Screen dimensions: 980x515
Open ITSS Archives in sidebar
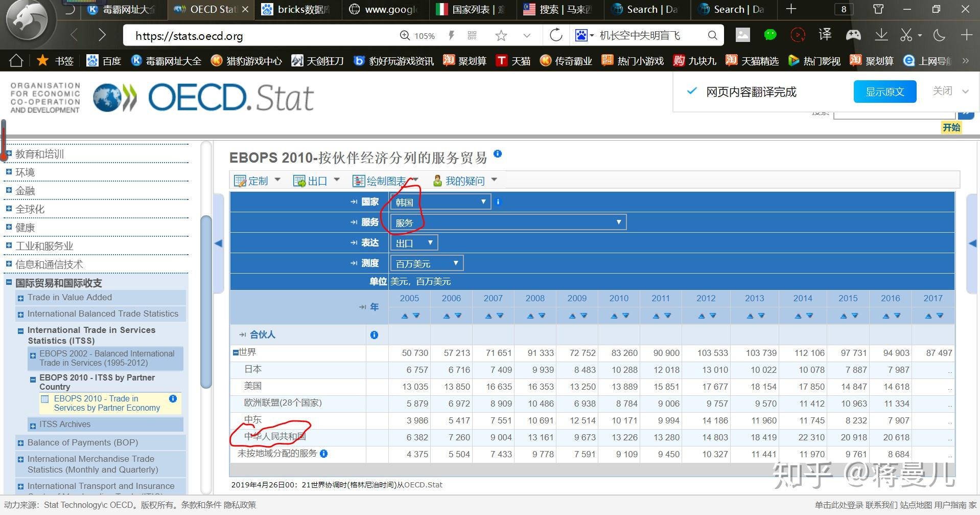pyautogui.click(x=65, y=424)
